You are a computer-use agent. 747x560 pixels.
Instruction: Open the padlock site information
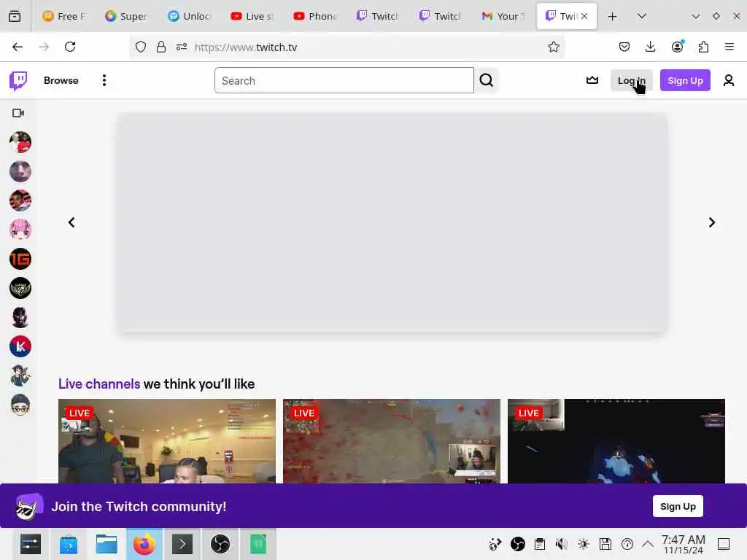click(x=161, y=47)
